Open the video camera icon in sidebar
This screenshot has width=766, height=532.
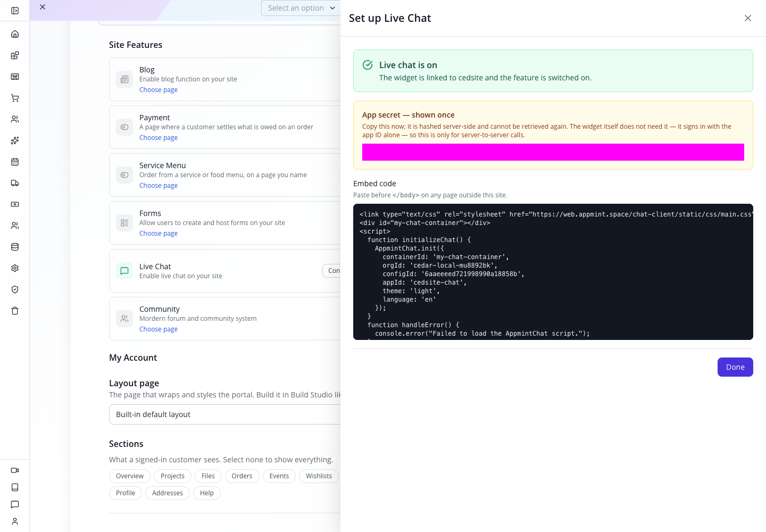coord(15,470)
